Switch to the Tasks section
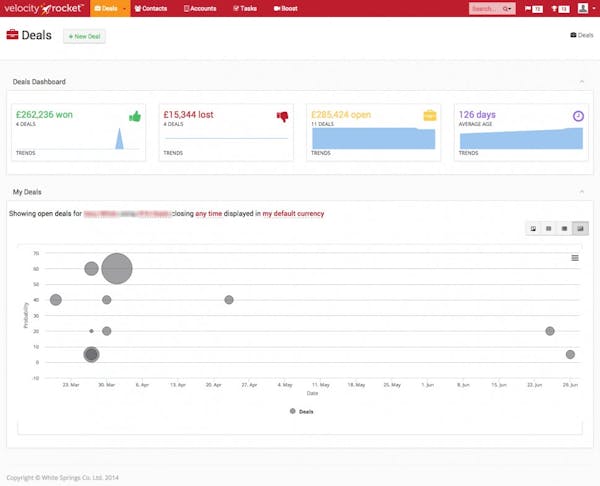Image resolution: width=600 pixels, height=486 pixels. pos(245,8)
